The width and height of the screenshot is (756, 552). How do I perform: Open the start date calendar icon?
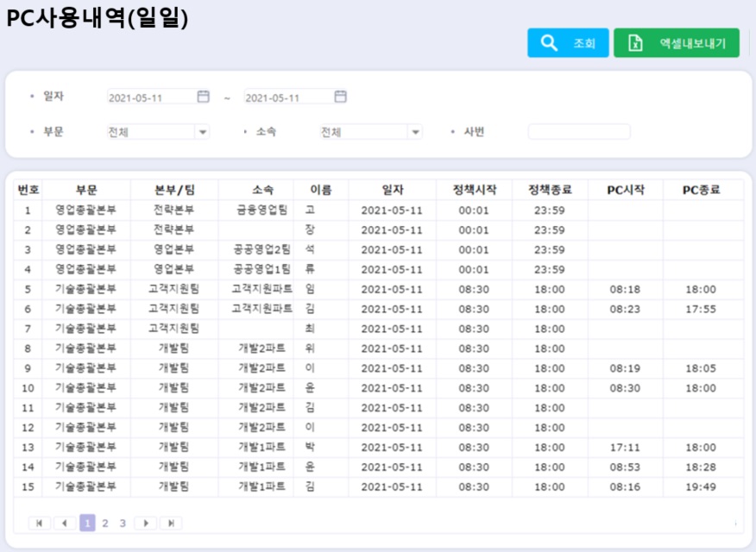pyautogui.click(x=204, y=97)
